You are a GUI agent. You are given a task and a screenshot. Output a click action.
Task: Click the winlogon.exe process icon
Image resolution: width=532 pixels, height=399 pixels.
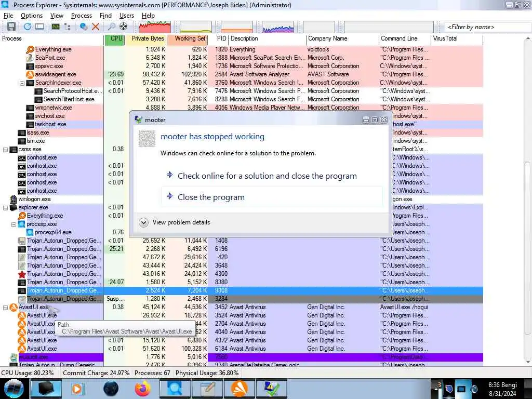coord(13,199)
